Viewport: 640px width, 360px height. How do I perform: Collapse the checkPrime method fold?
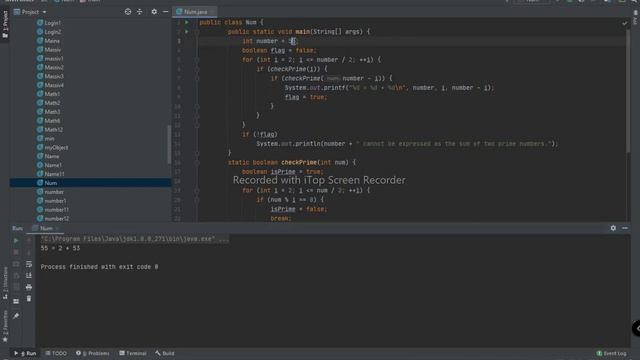tap(197, 162)
